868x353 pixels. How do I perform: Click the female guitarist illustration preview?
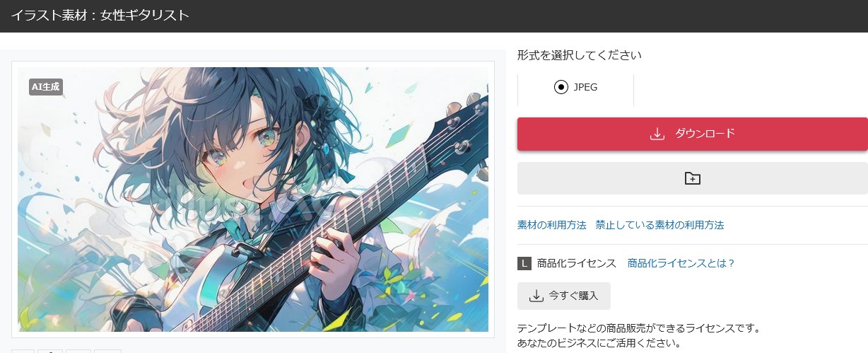point(253,199)
